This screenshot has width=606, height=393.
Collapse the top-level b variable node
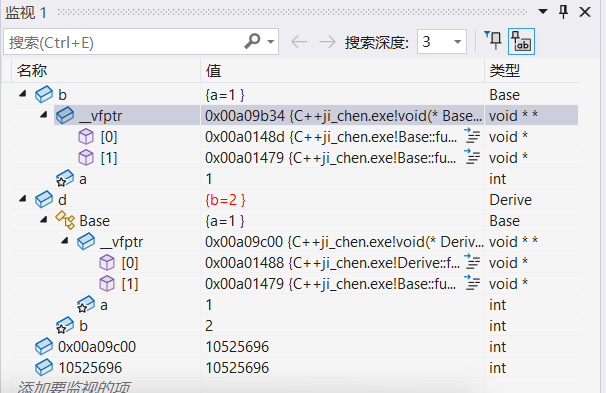[x=23, y=94]
